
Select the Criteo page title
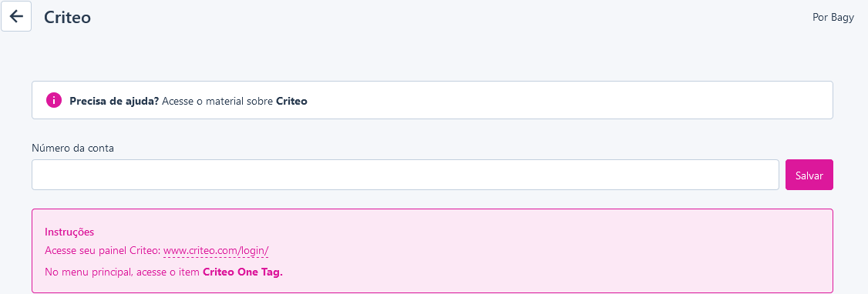[67, 17]
